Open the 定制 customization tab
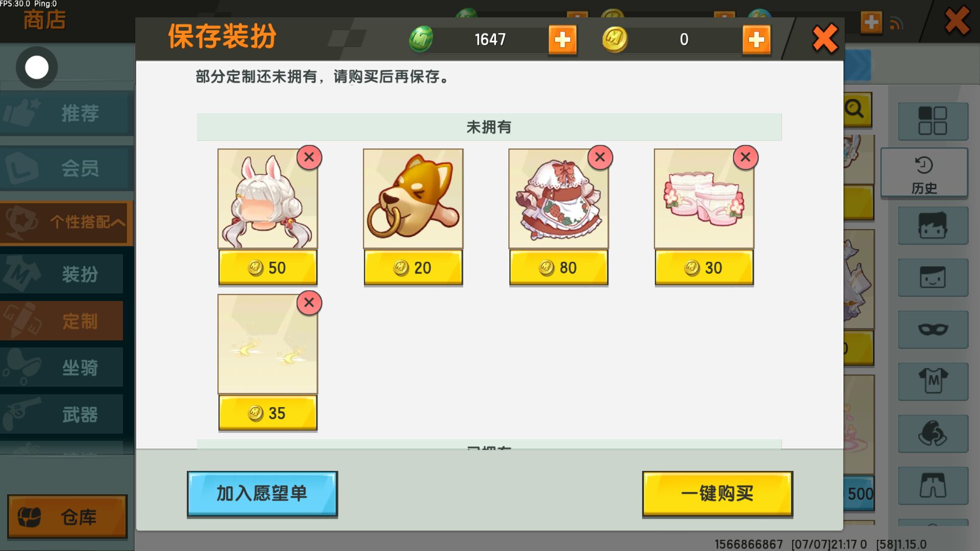This screenshot has height=551, width=980. pyautogui.click(x=61, y=321)
